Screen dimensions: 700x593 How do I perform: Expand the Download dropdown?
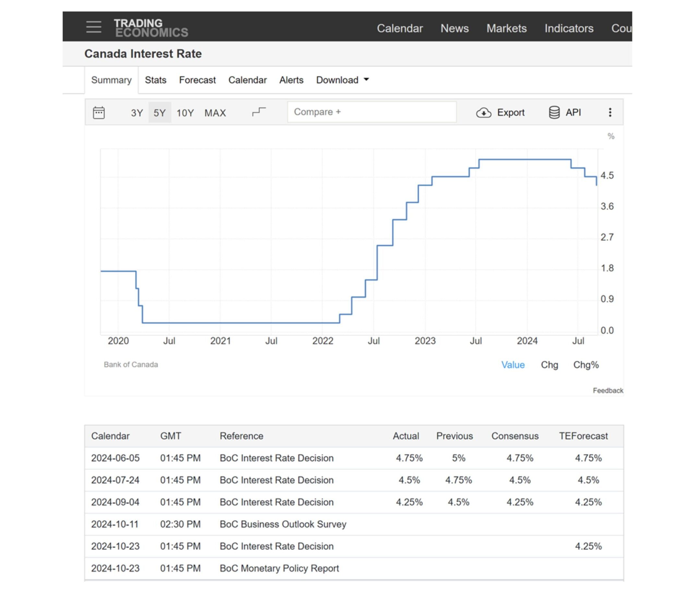pyautogui.click(x=342, y=80)
